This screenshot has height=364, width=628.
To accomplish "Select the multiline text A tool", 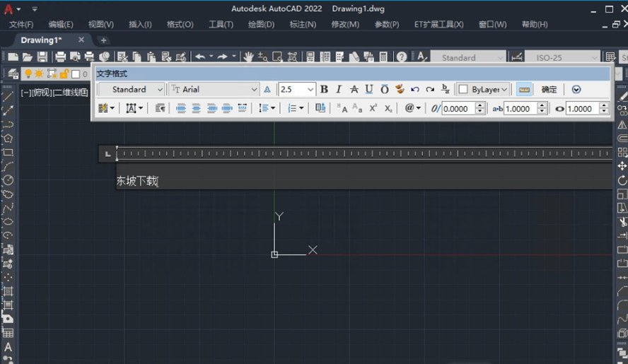I will pos(8,347).
